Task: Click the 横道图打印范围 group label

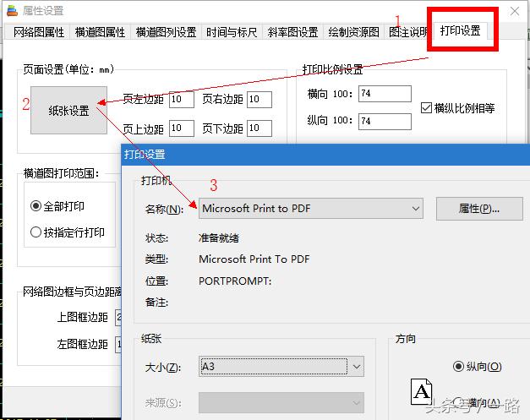Action: pos(62,173)
